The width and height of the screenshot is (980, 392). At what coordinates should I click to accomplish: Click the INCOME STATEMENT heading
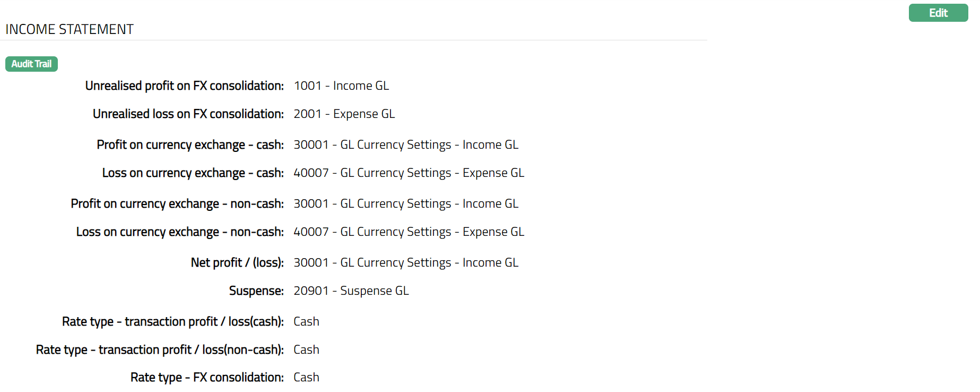(70, 29)
